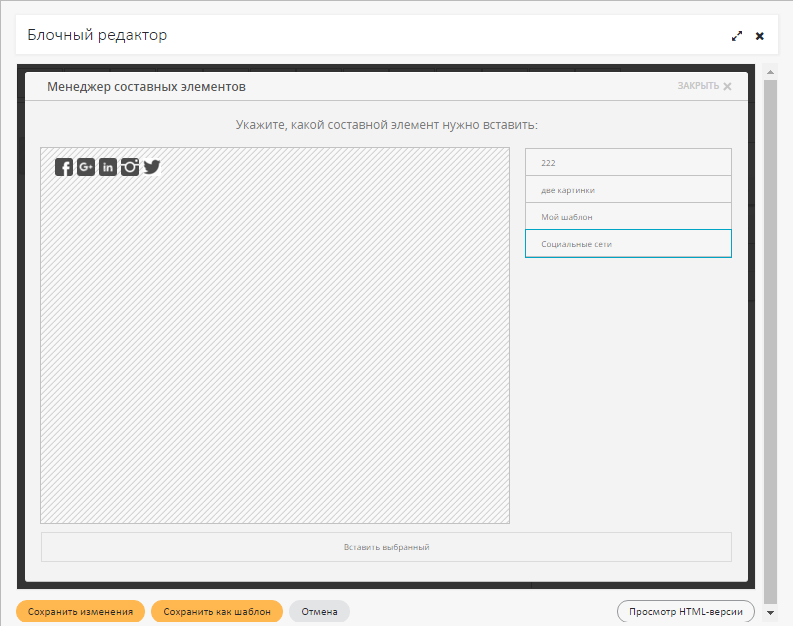Select the "две картинки" element
The width and height of the screenshot is (793, 626).
point(628,189)
